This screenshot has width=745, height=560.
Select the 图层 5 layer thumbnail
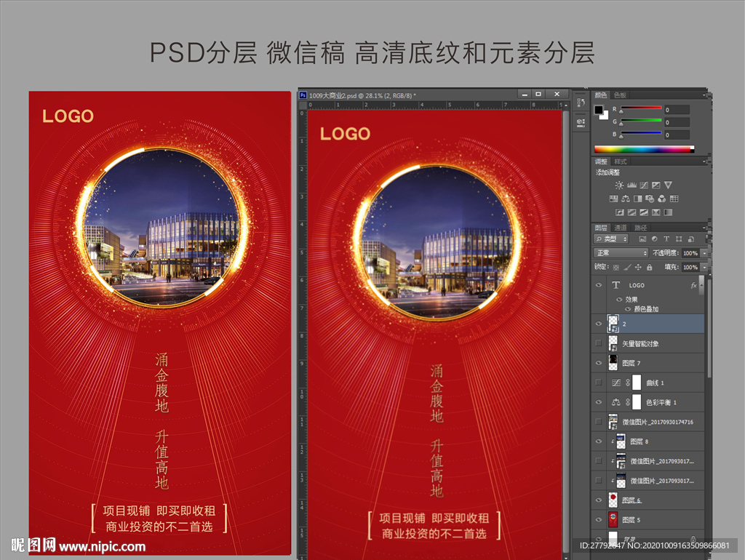click(613, 519)
